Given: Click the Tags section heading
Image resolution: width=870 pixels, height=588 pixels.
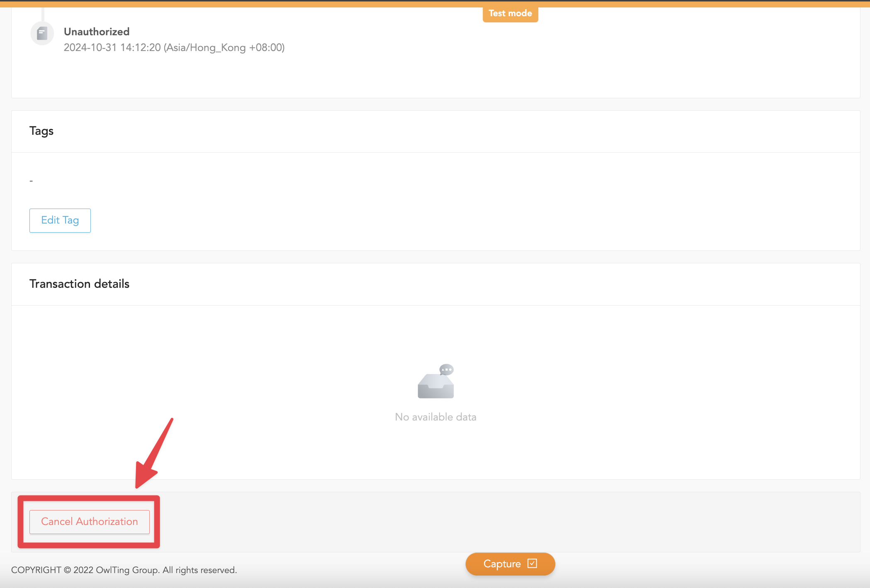Looking at the screenshot, I should point(41,131).
